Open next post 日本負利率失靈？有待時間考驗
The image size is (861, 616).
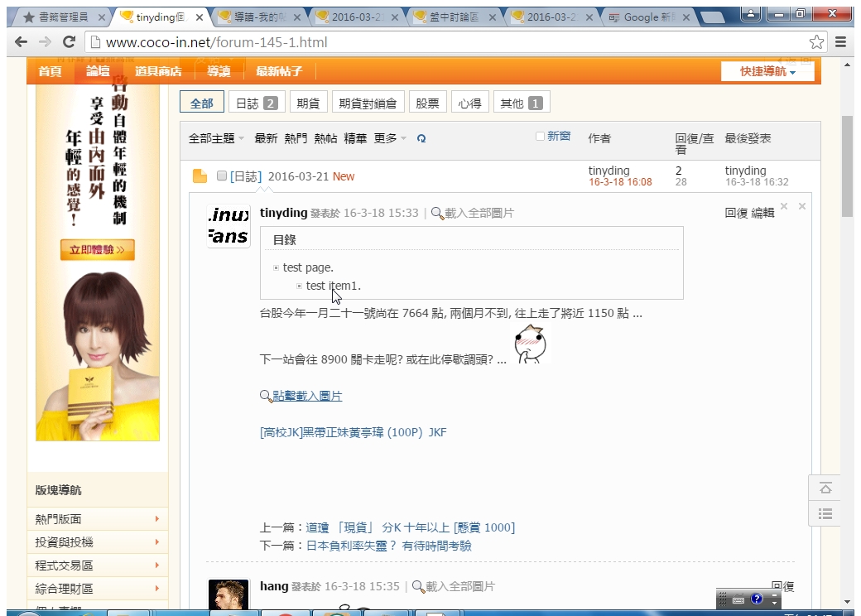(389, 546)
